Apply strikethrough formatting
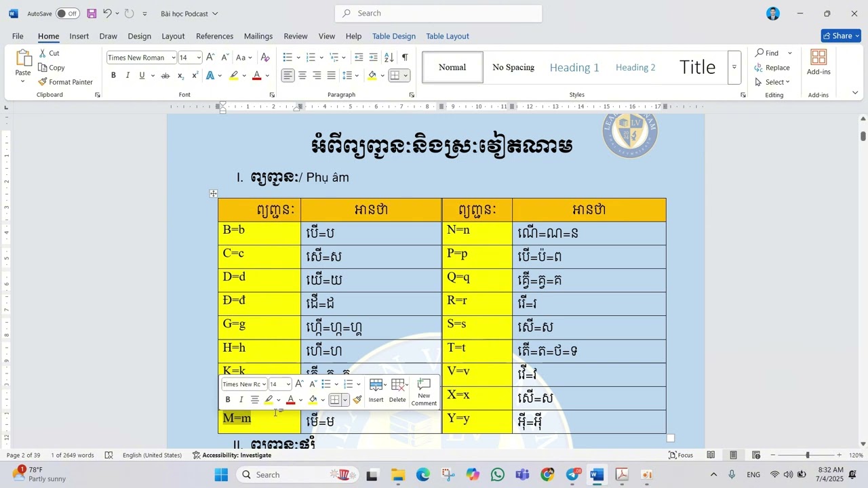The width and height of the screenshot is (868, 488). click(x=165, y=75)
